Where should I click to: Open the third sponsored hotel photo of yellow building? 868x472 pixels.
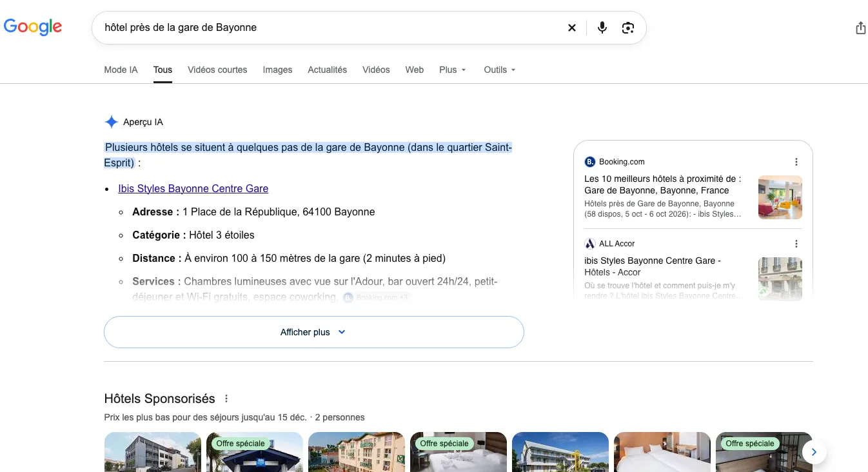pos(357,452)
